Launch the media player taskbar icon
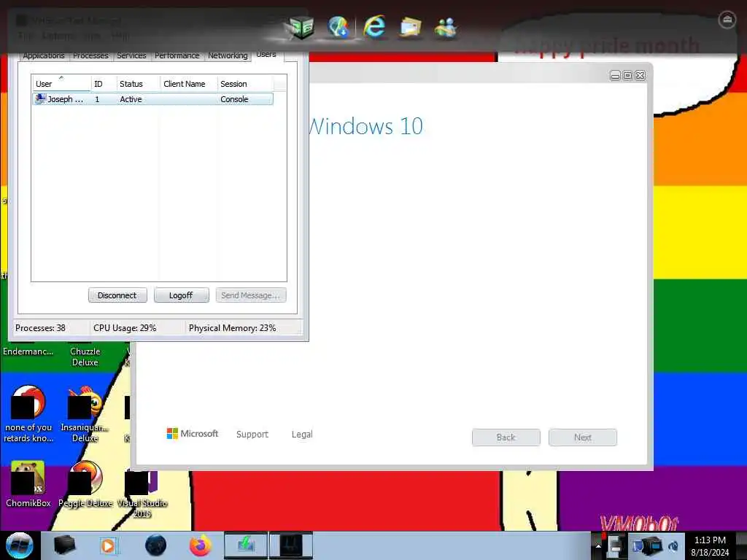747x560 pixels. point(108,545)
